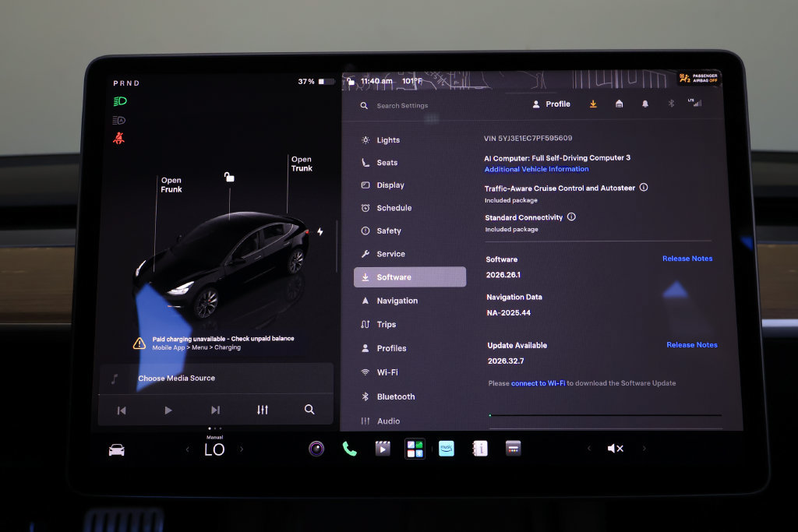This screenshot has height=532, width=798.
Task: Search media with the magnifier icon
Action: (309, 410)
